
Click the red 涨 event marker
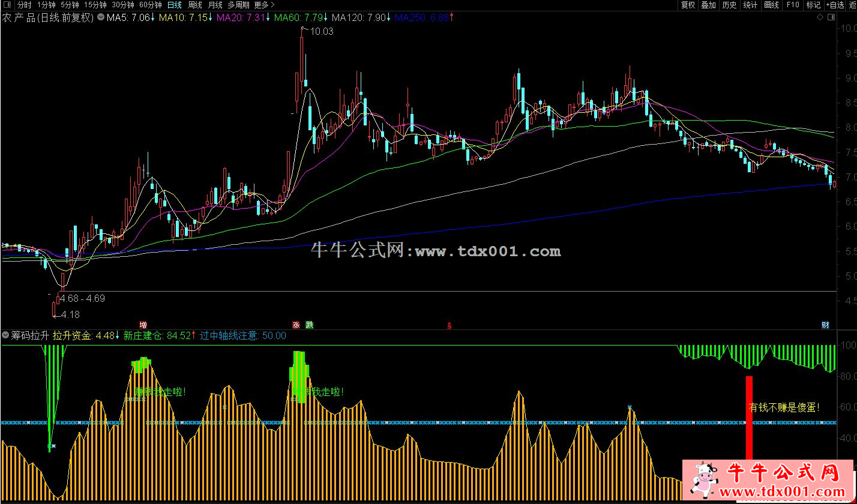click(x=296, y=325)
